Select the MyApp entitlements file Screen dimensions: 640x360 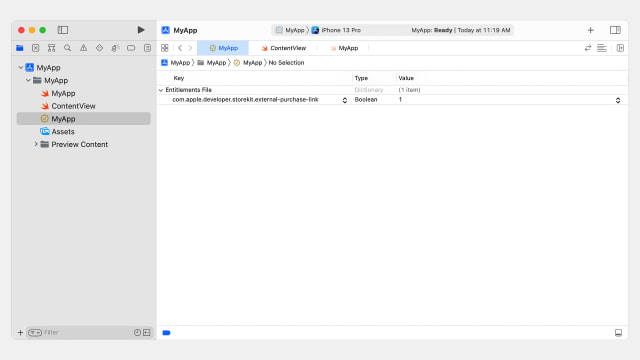click(83, 119)
